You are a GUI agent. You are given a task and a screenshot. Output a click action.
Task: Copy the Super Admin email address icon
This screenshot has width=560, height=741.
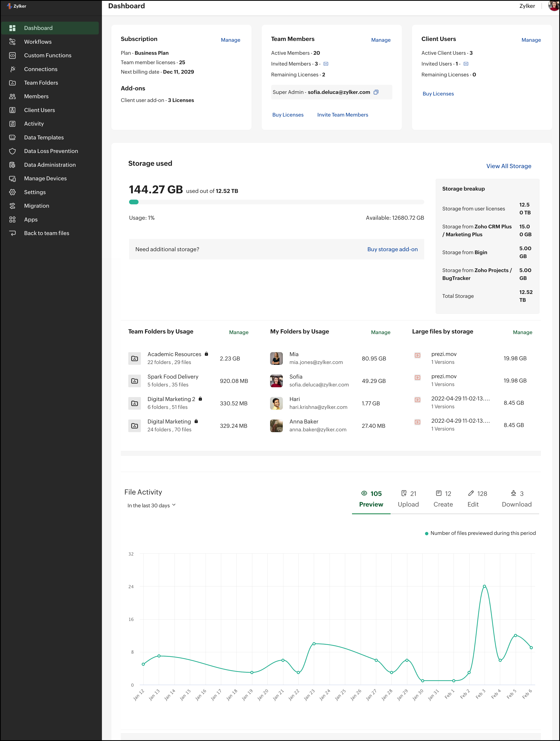click(x=376, y=92)
